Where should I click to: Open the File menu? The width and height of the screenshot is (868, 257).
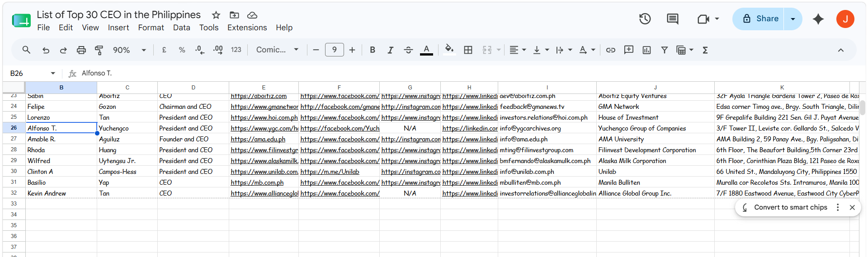point(43,28)
